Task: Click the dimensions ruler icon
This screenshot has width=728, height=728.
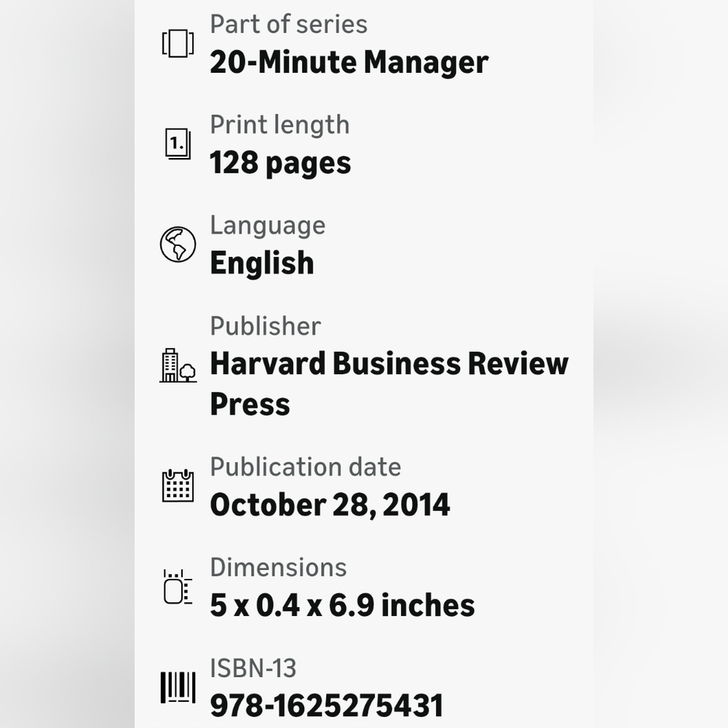Action: (x=178, y=587)
